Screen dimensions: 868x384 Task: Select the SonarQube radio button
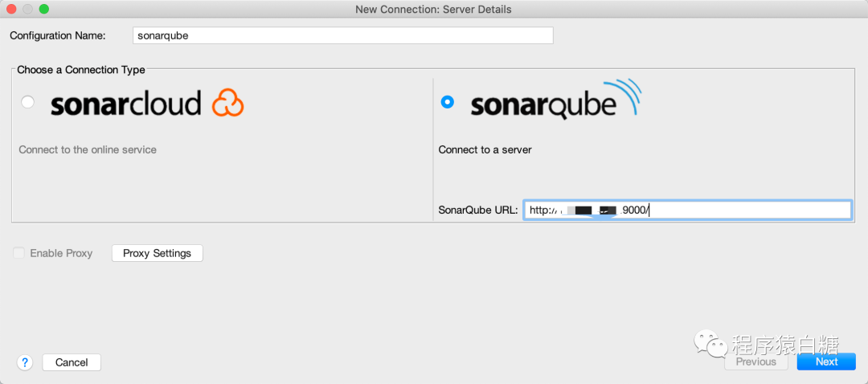coord(447,102)
